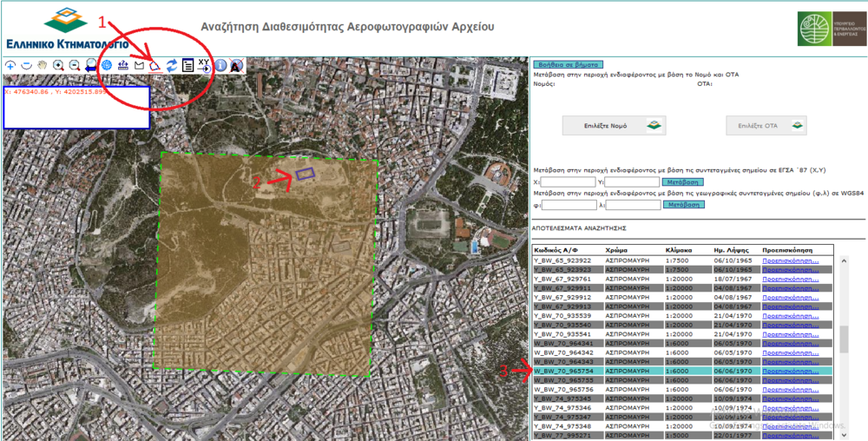Click the zoom out magnifier tool
868x441 pixels.
75,65
